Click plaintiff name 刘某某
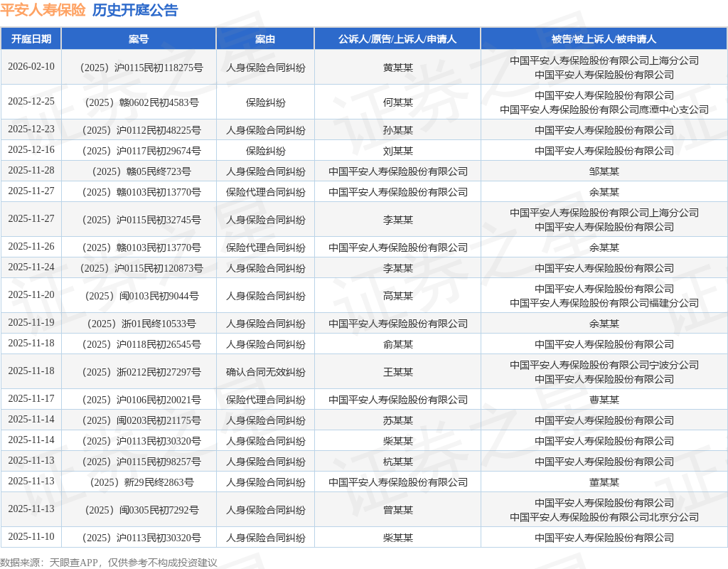Viewport: 728px width, 569px height. click(398, 151)
